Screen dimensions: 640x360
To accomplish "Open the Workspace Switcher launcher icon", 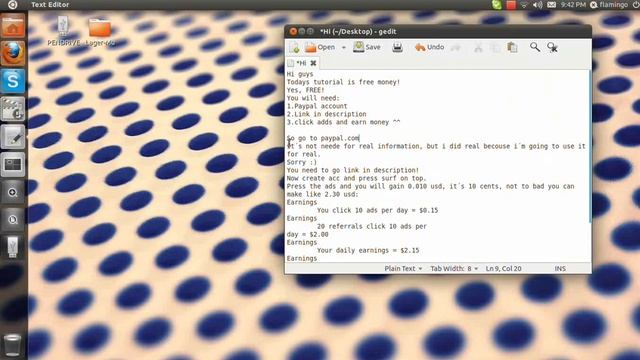I will [13, 164].
